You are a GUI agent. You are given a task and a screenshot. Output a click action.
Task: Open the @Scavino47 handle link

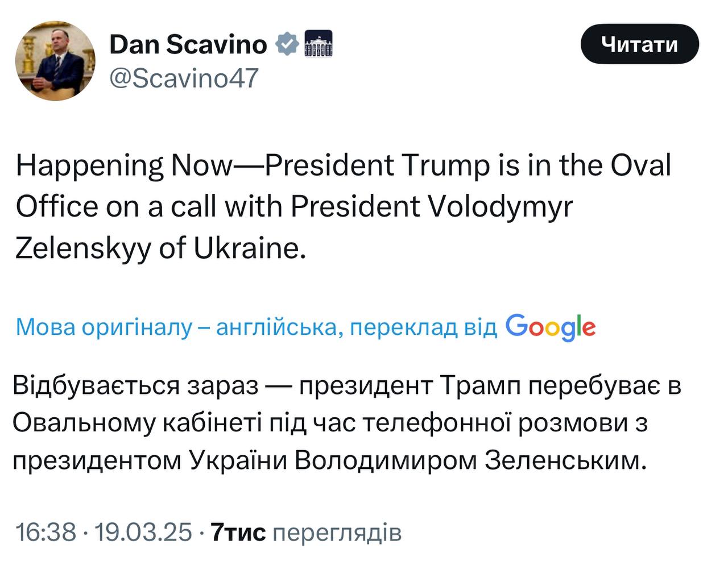coord(184,78)
